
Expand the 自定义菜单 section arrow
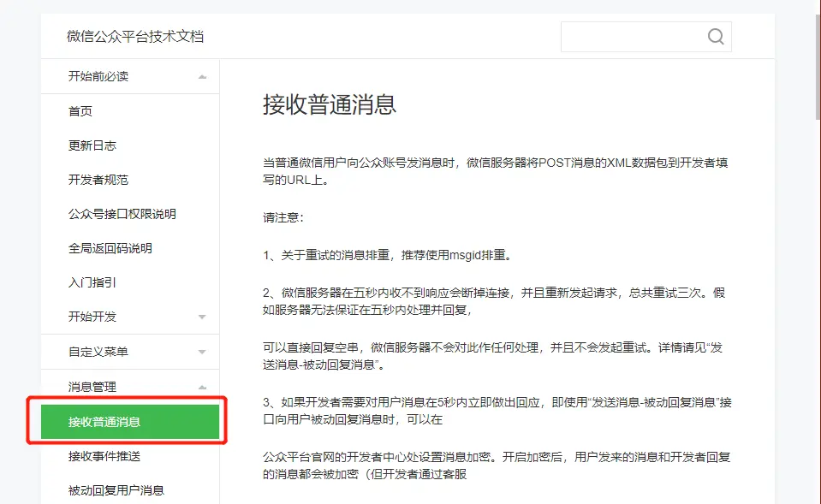[202, 353]
